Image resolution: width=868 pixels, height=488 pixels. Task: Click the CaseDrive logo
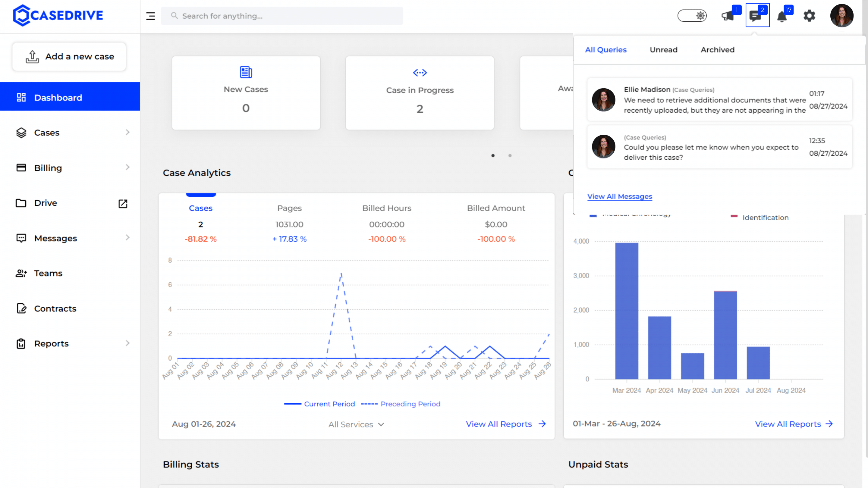click(58, 15)
